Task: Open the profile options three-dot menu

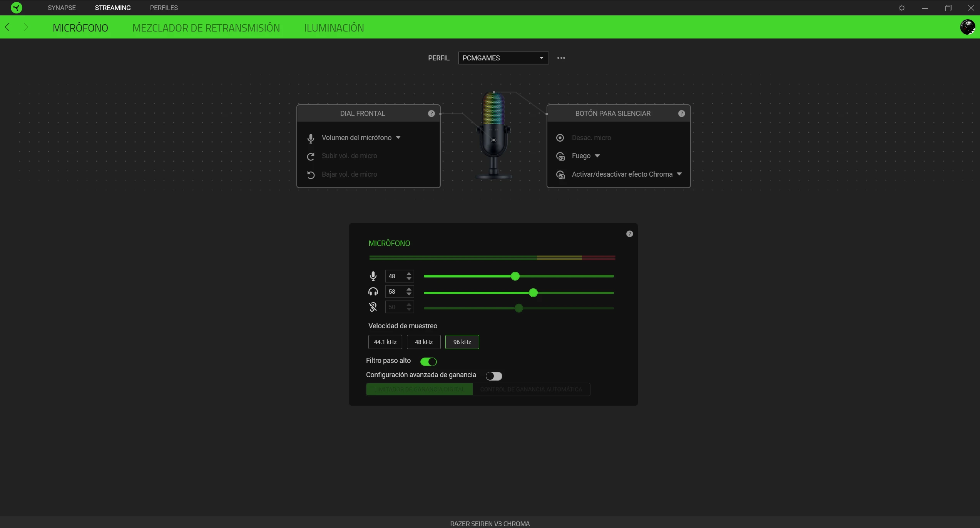Action: 561,58
